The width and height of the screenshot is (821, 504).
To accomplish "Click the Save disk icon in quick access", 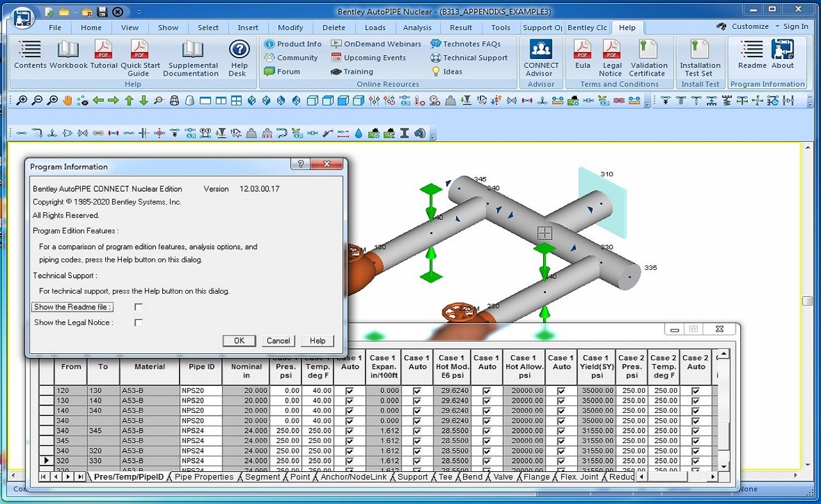I will click(102, 12).
